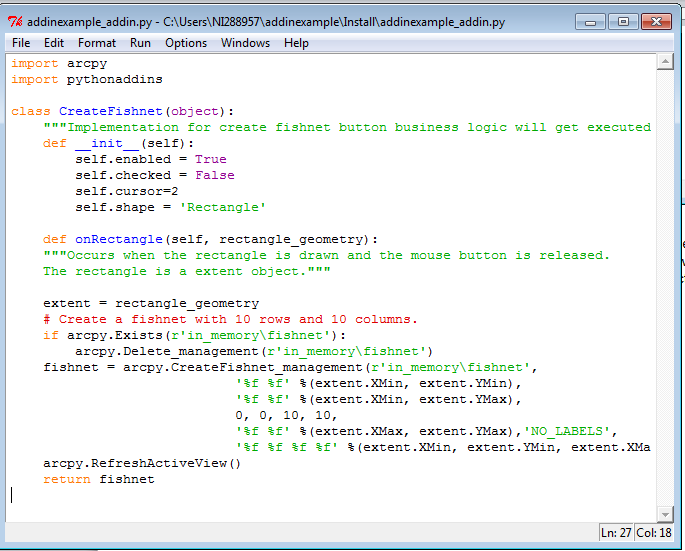
Task: Close the addinexample_addin.py window
Action: point(656,21)
